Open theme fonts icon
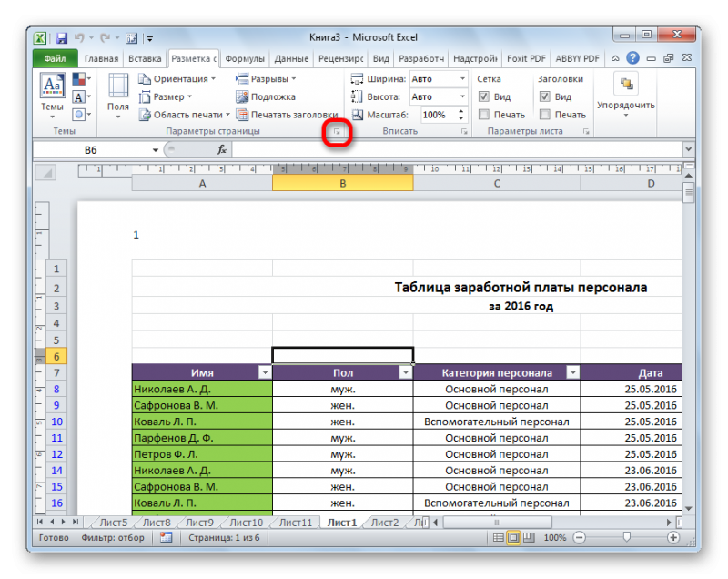The height and width of the screenshot is (579, 728). pyautogui.click(x=81, y=97)
